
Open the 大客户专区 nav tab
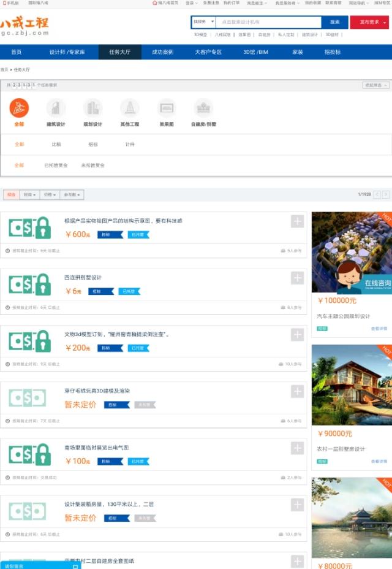[208, 52]
